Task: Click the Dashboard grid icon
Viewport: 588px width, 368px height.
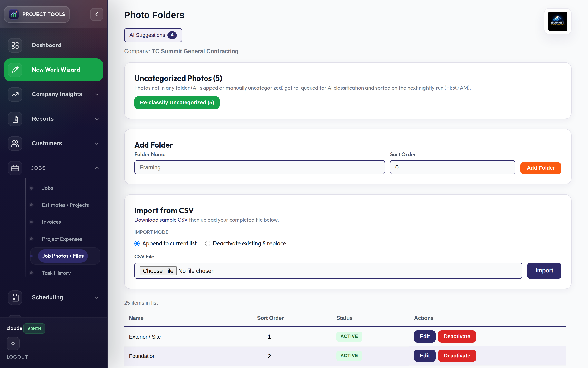Action: [15, 45]
